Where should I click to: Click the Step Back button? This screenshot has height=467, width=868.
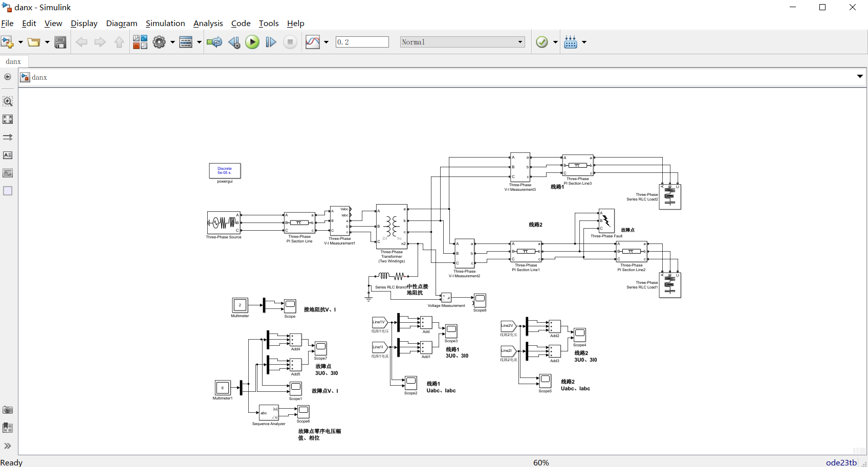tap(234, 42)
